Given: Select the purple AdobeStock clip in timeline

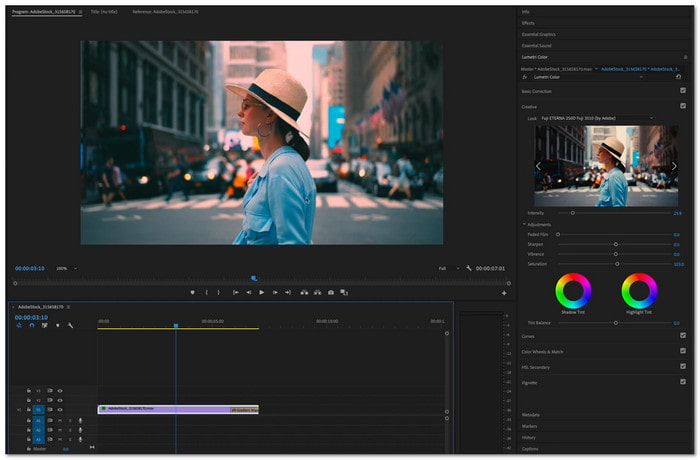Looking at the screenshot, I should click(x=178, y=409).
